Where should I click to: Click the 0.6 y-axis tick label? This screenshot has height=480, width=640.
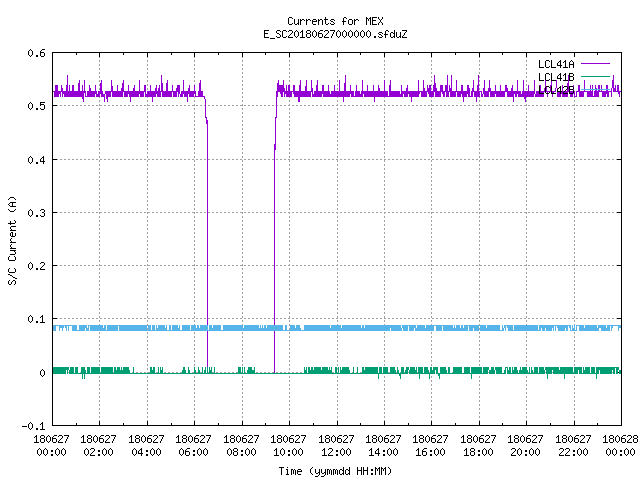pos(36,53)
